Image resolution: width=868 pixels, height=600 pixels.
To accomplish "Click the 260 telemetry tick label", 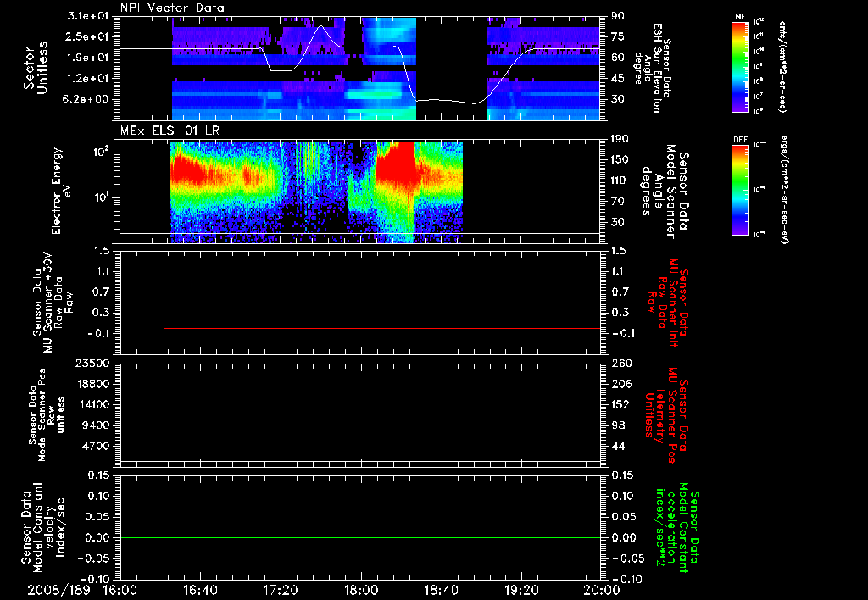I will pos(620,364).
